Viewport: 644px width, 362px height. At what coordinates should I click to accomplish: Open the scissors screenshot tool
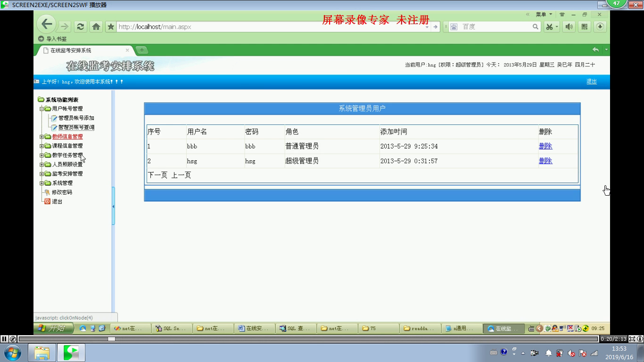[x=550, y=27]
